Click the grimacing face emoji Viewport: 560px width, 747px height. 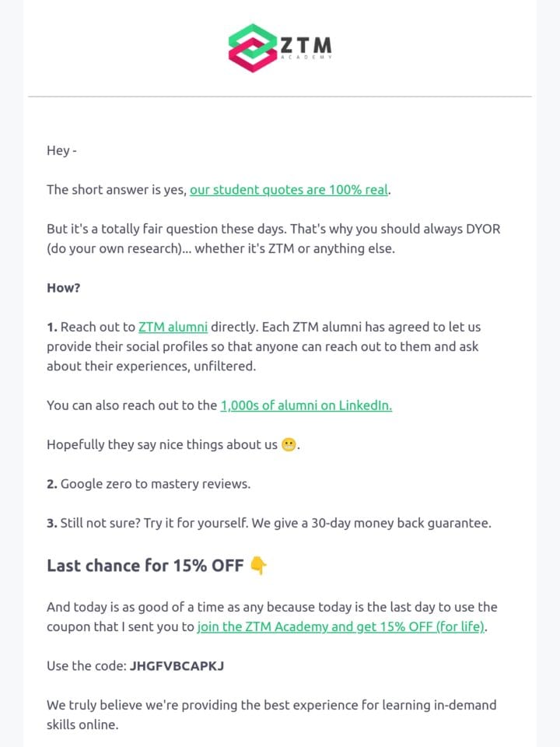289,445
